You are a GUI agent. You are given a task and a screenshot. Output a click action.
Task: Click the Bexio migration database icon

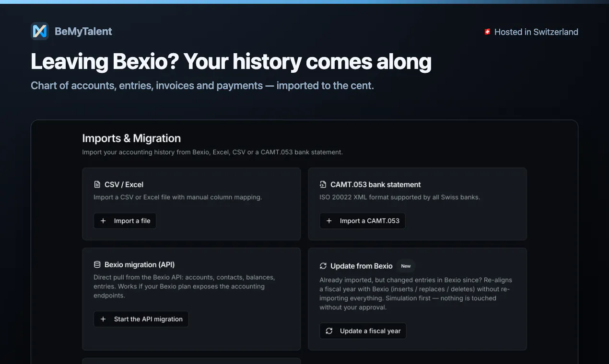pos(97,264)
